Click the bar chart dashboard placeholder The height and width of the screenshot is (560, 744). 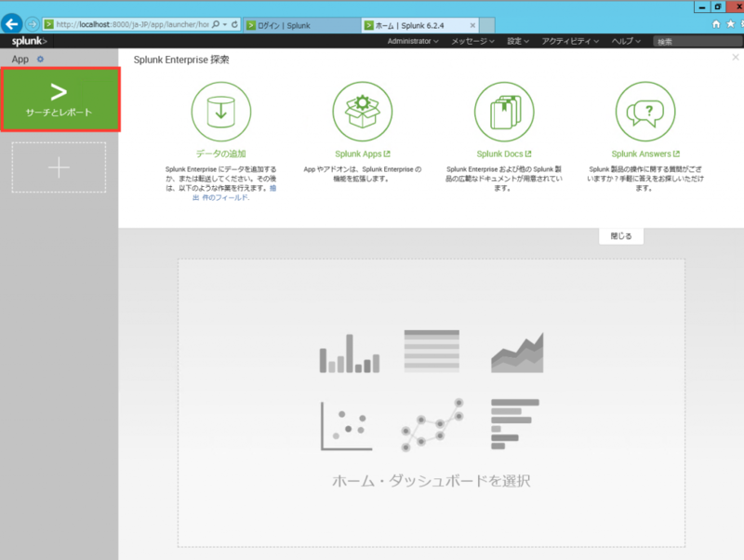(x=350, y=353)
